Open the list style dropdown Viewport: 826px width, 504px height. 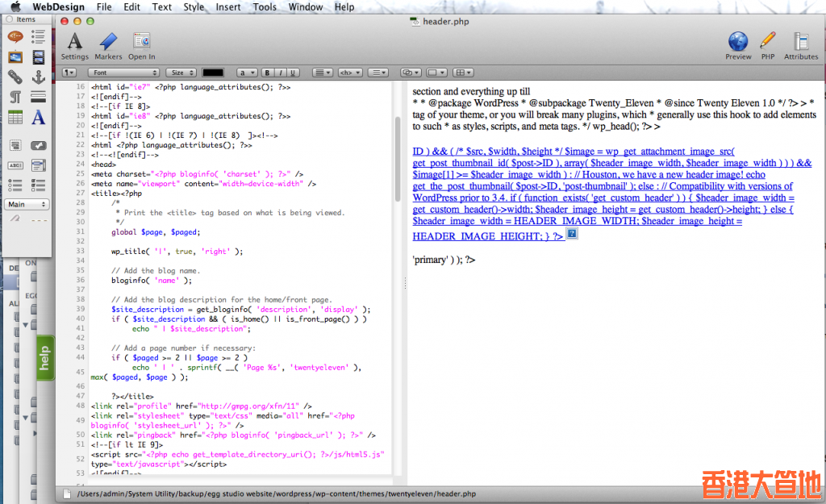378,73
